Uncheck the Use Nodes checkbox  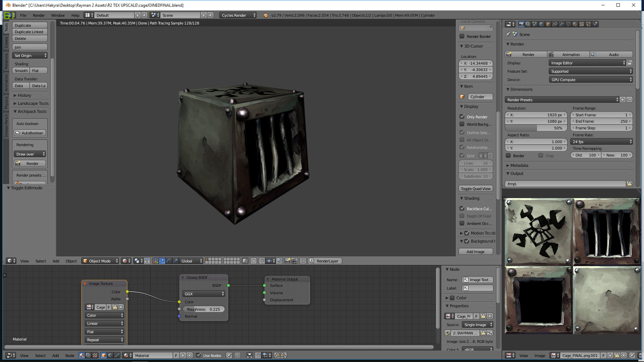[199, 355]
